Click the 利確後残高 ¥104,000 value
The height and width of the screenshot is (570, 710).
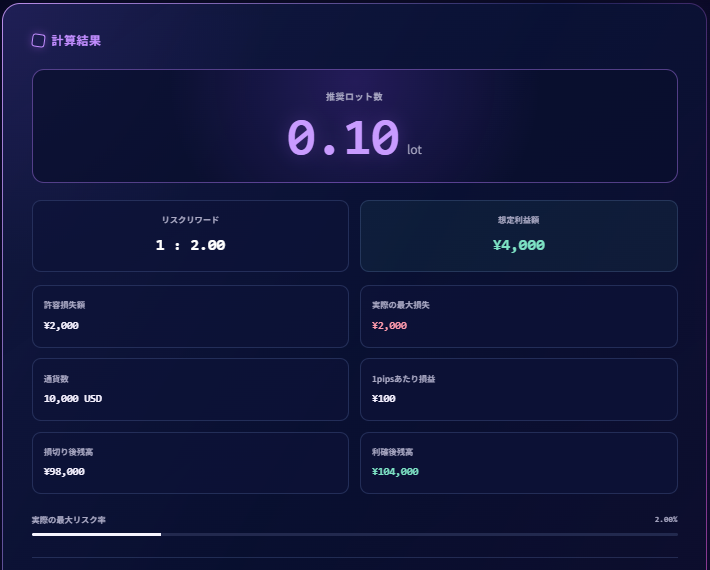point(395,471)
